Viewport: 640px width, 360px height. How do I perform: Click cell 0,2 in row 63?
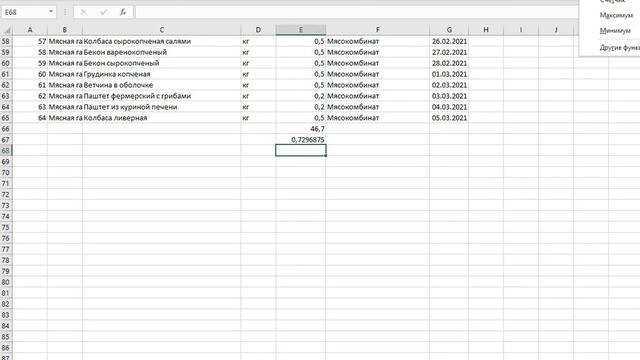(x=301, y=96)
